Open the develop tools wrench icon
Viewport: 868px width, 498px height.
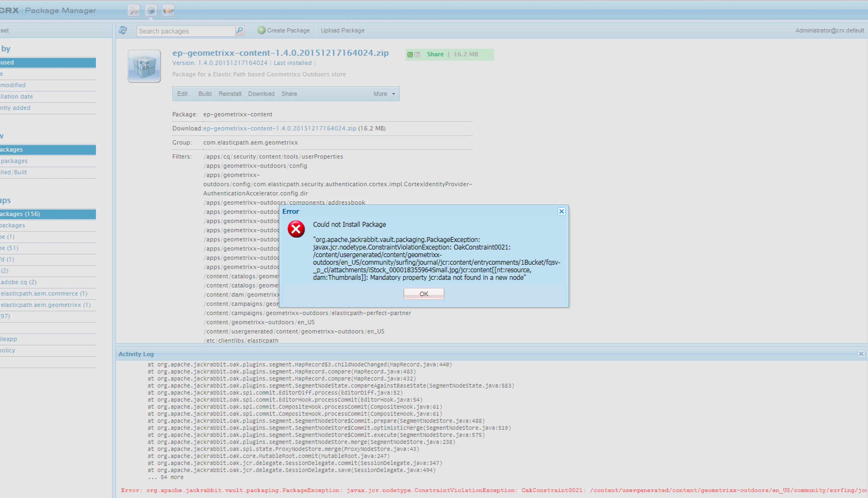coord(134,11)
